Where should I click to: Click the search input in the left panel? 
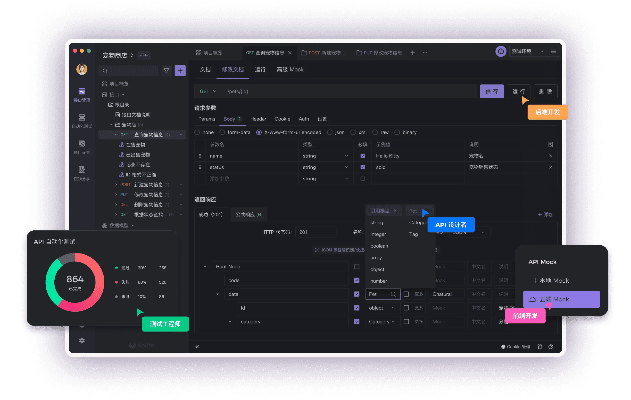[129, 71]
